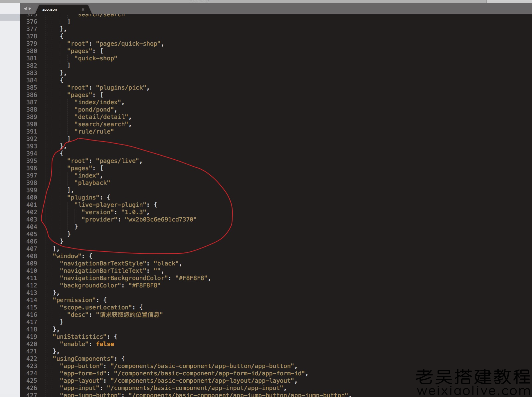This screenshot has height=397, width=532.
Task: Click the provider value "wx2b03c6e691cd7370"
Action: 161,219
